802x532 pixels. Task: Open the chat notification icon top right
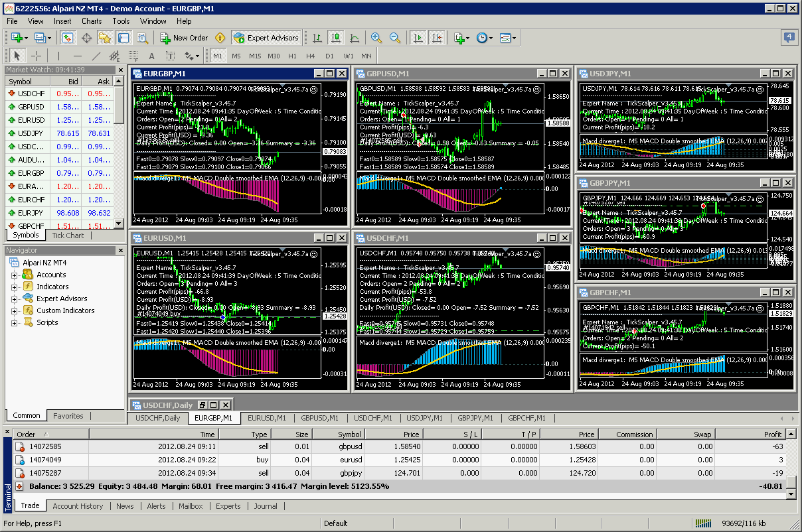click(789, 37)
